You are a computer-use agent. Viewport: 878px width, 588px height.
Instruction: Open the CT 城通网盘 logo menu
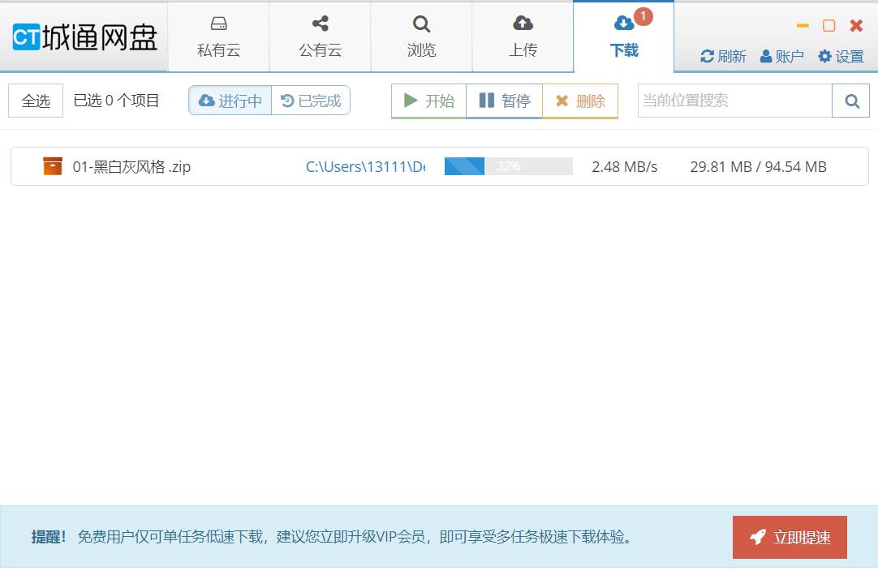click(84, 36)
